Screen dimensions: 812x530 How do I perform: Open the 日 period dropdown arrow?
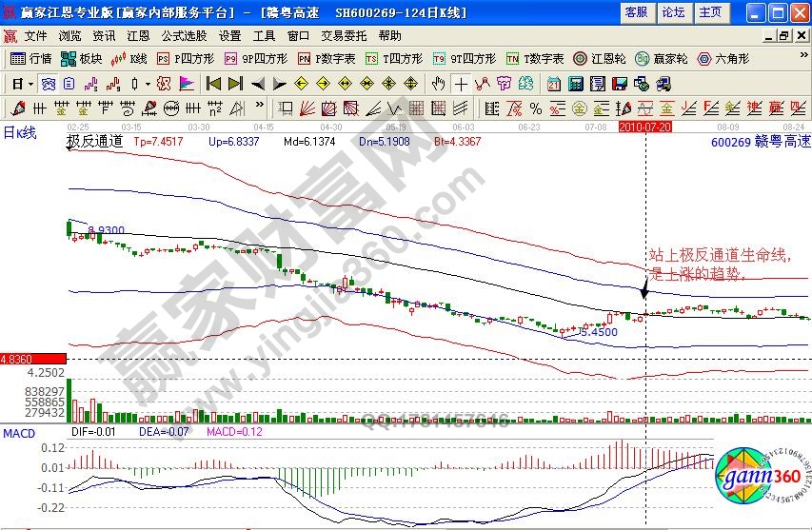[x=30, y=83]
